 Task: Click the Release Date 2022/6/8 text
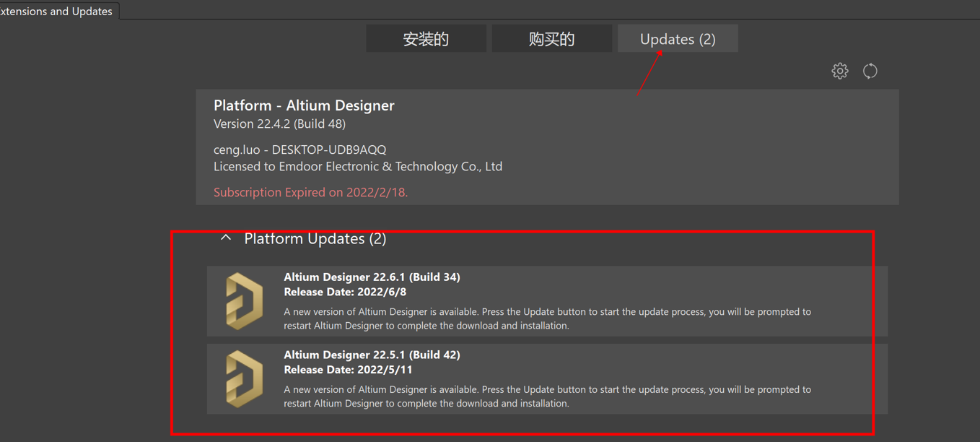point(345,292)
